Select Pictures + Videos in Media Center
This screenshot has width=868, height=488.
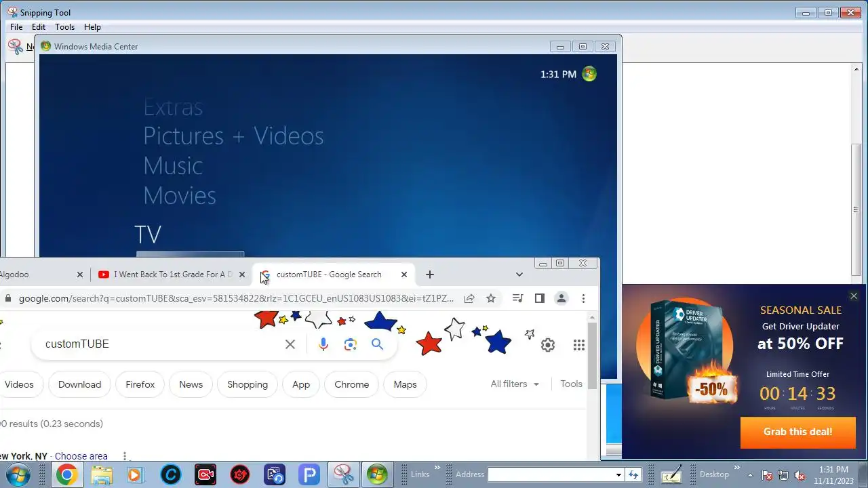[233, 136]
